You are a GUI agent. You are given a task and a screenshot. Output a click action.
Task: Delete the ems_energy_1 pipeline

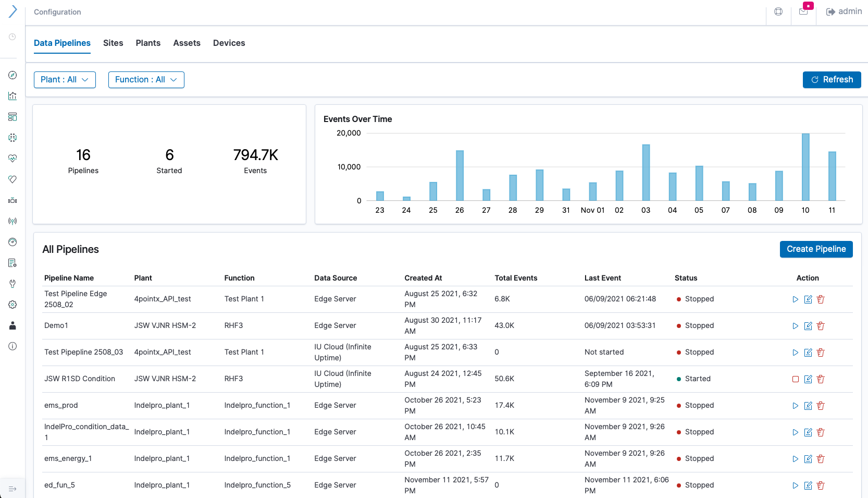821,459
